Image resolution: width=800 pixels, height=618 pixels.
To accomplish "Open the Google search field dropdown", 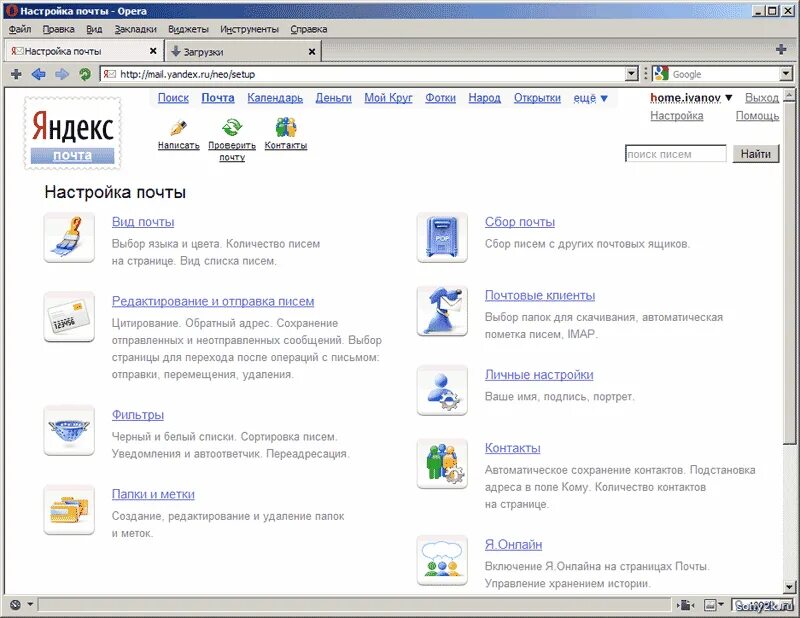I will coord(786,74).
